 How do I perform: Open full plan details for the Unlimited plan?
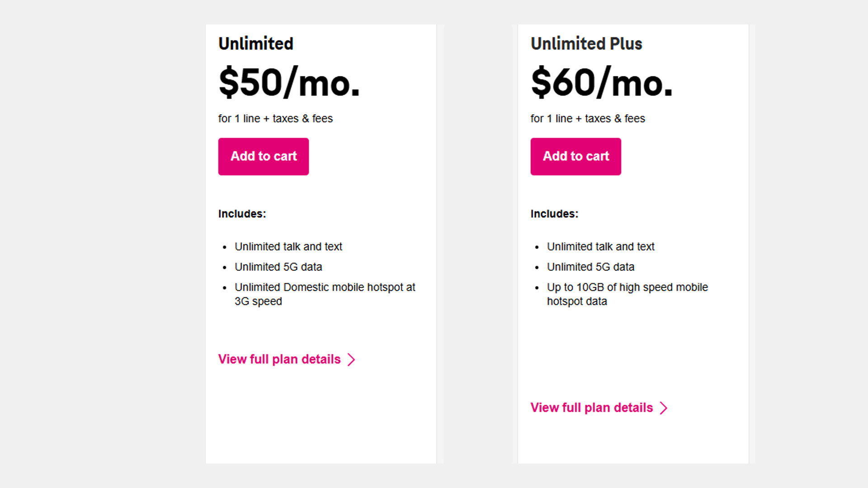[x=279, y=359]
